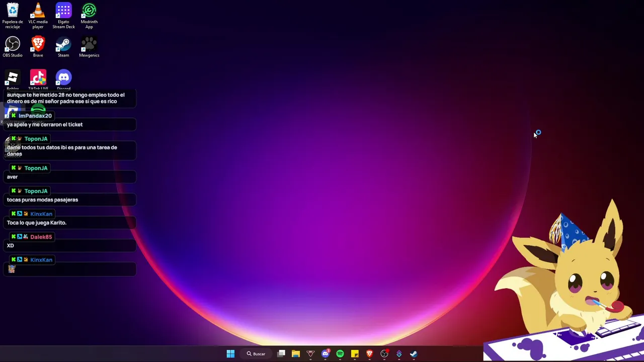Open the Mewgenics cat-face taskbar icon
Viewport: 644px width, 362px height.
310,354
